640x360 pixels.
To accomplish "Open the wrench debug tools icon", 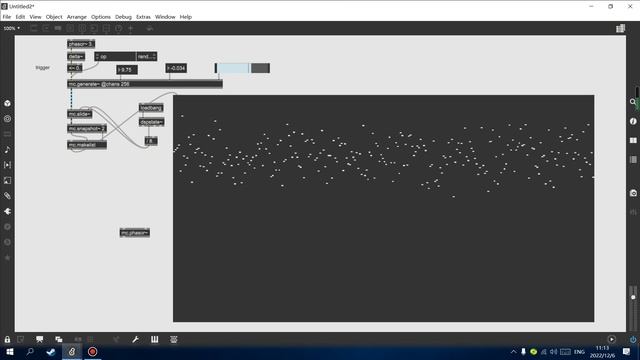I will pyautogui.click(x=135, y=339).
